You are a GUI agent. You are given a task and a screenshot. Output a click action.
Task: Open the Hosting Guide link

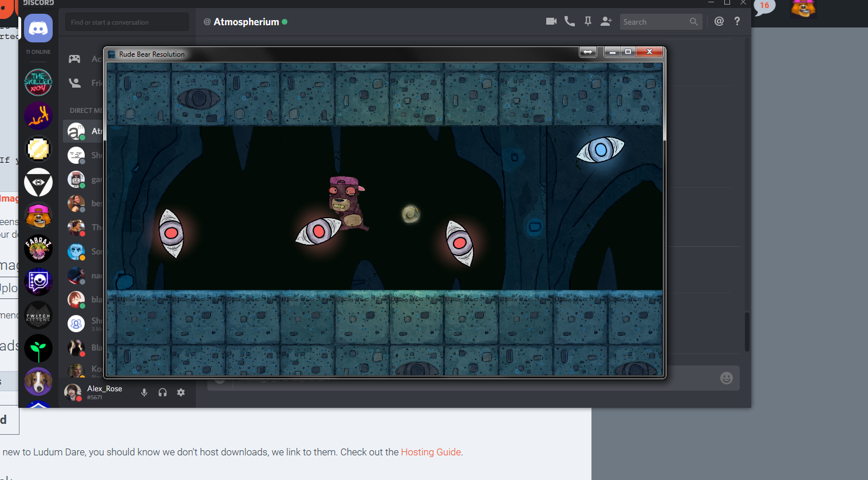431,452
